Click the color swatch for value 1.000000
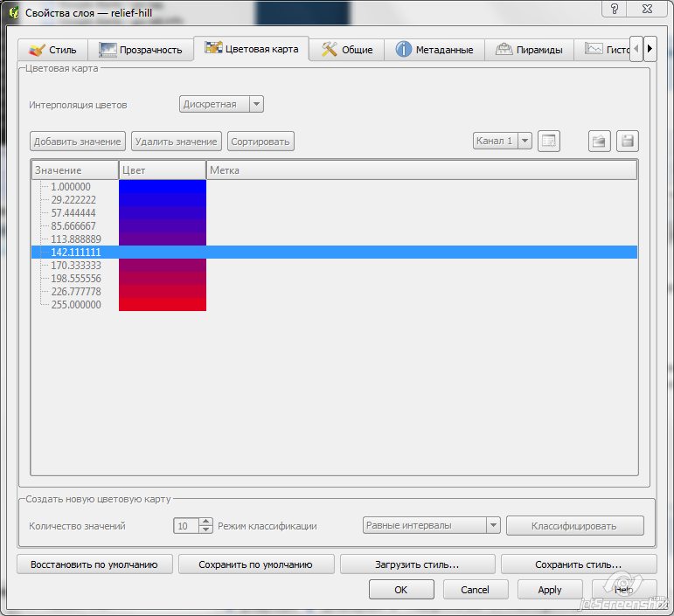 [163, 186]
